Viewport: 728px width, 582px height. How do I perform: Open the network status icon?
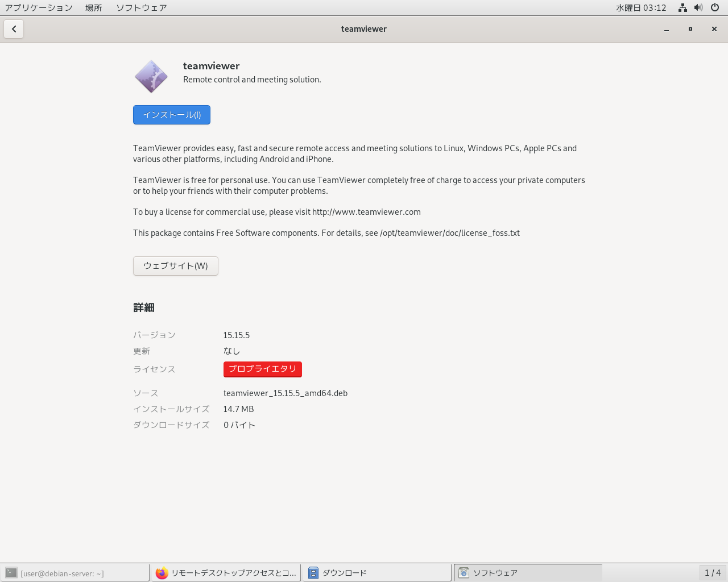(682, 8)
